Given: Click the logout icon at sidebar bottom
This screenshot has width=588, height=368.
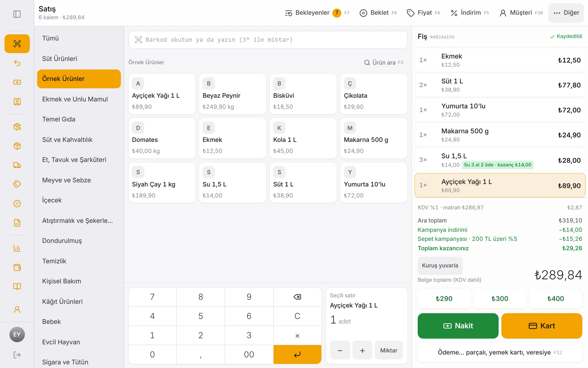Looking at the screenshot, I should [x=17, y=355].
